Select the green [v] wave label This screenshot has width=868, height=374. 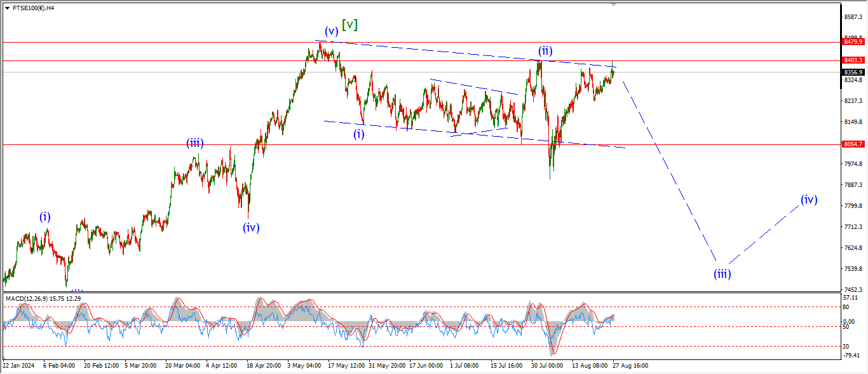tap(349, 25)
